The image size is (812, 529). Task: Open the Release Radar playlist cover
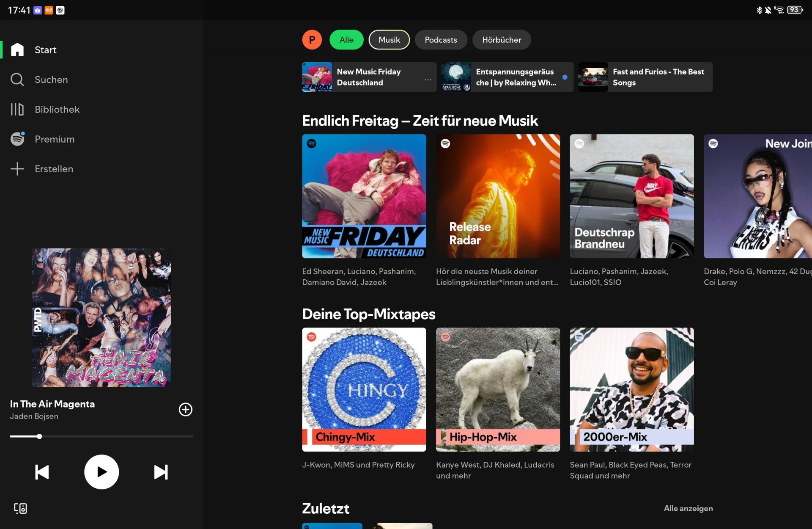pos(498,196)
